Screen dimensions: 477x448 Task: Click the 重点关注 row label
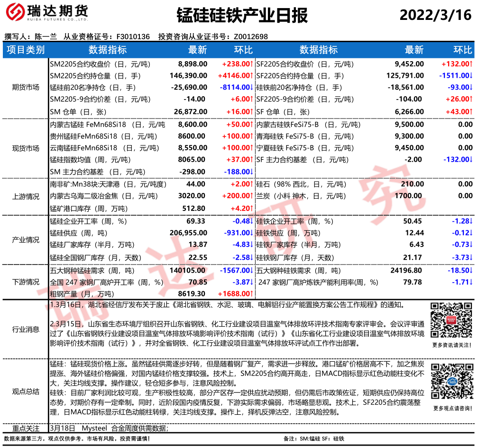[26, 428]
